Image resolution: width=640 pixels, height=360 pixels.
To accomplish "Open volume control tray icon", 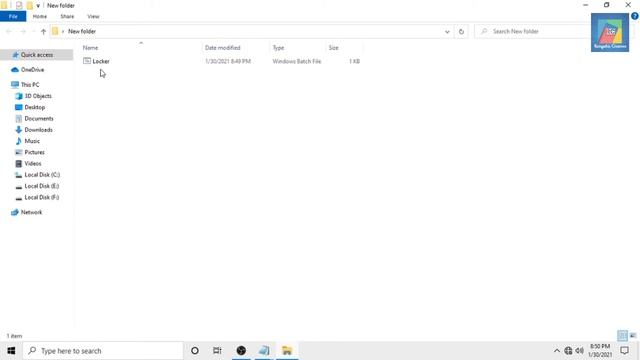I will [x=579, y=351].
